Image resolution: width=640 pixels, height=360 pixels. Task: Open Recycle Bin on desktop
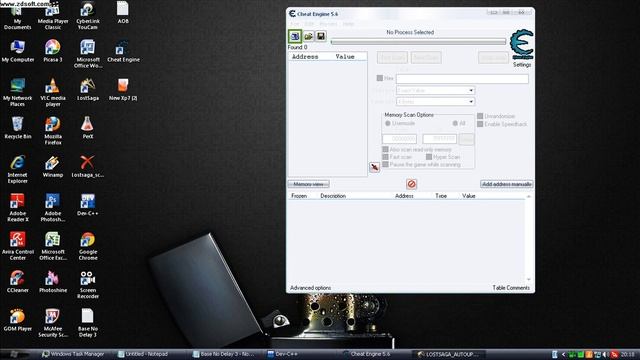18,128
